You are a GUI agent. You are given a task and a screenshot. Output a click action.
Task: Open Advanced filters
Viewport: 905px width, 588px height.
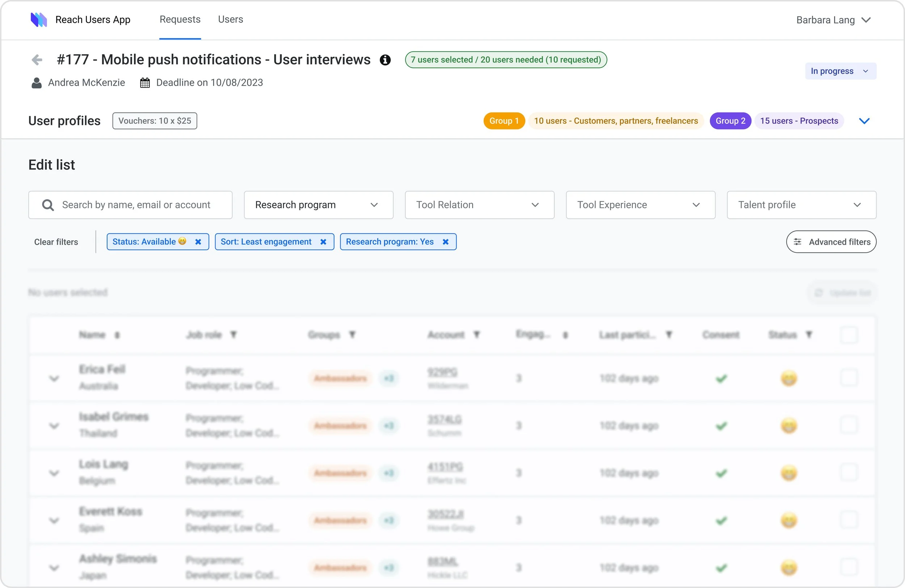click(831, 242)
